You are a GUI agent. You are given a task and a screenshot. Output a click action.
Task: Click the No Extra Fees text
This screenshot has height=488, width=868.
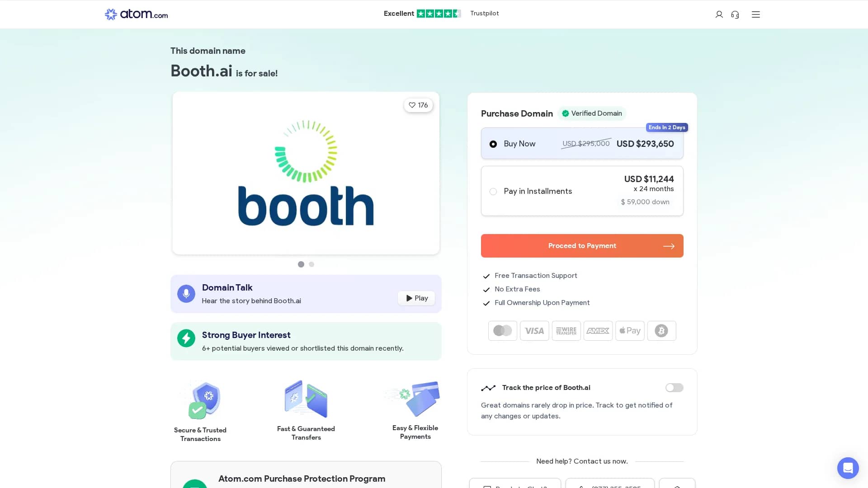click(517, 289)
